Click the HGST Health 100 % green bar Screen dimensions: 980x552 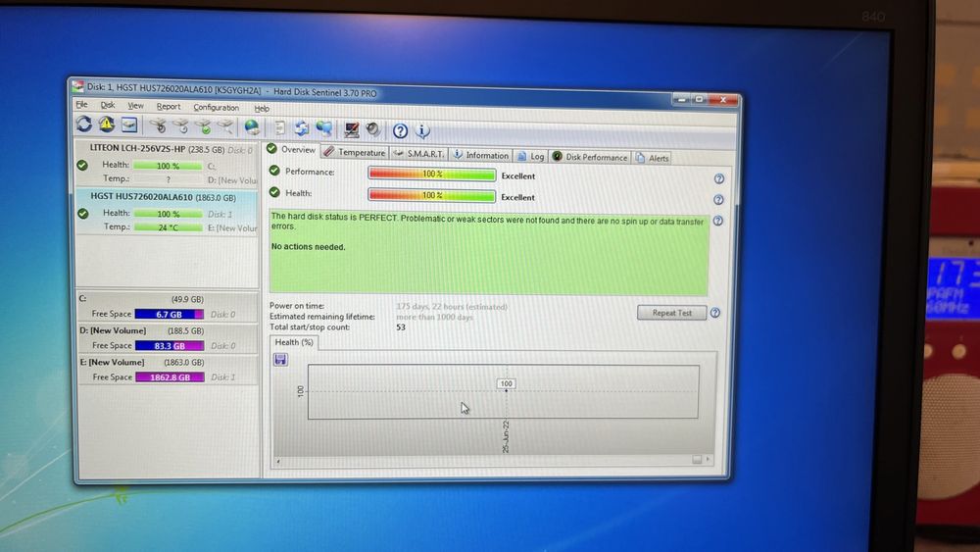point(169,214)
